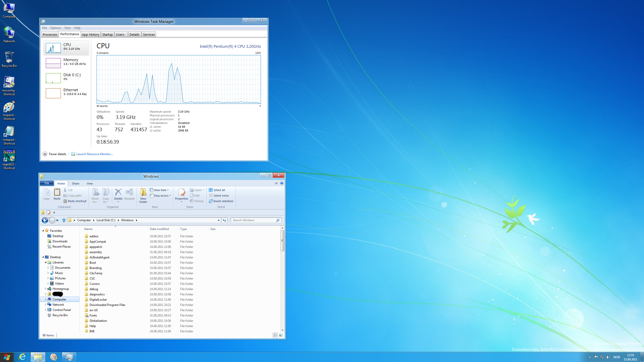
Task: Open the New item dropdown
Action: pyautogui.click(x=159, y=190)
